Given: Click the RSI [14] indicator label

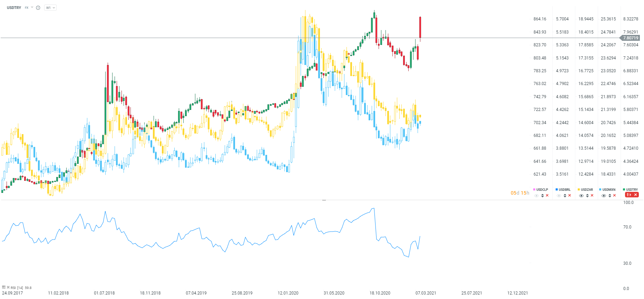Looking at the screenshot, I should 17,288.
